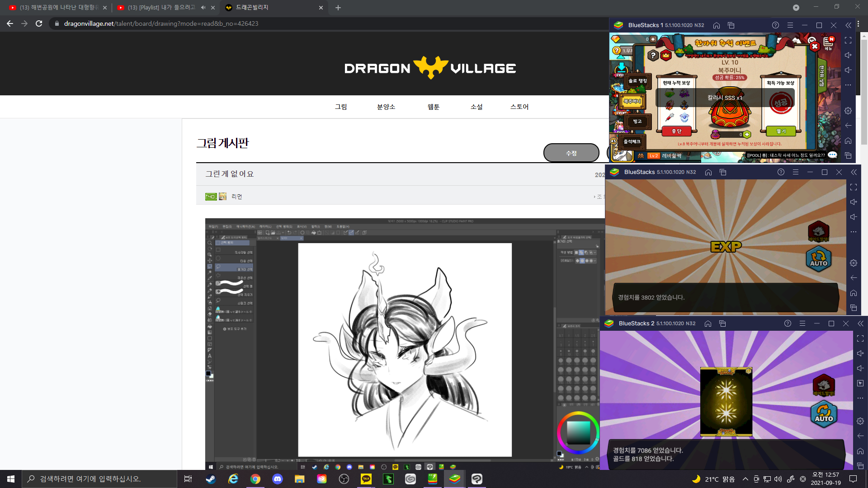Mute the Playlist YouTube tab audio icon
This screenshot has width=868, height=488.
(203, 7)
